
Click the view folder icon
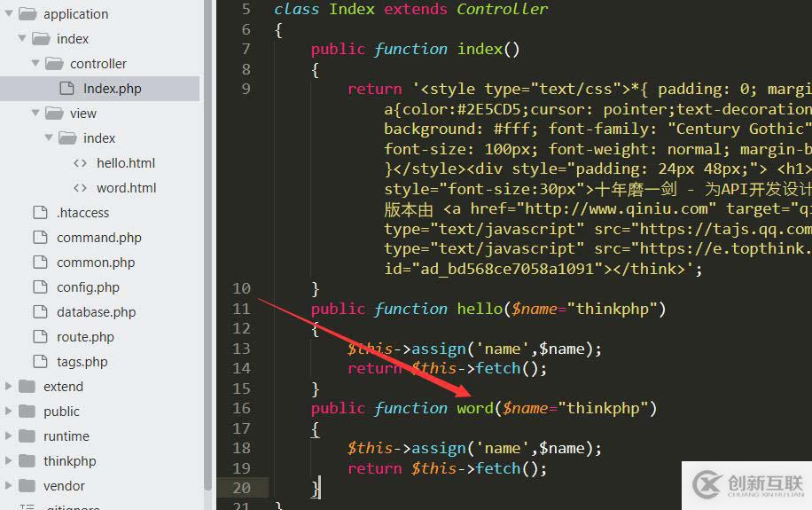click(54, 113)
